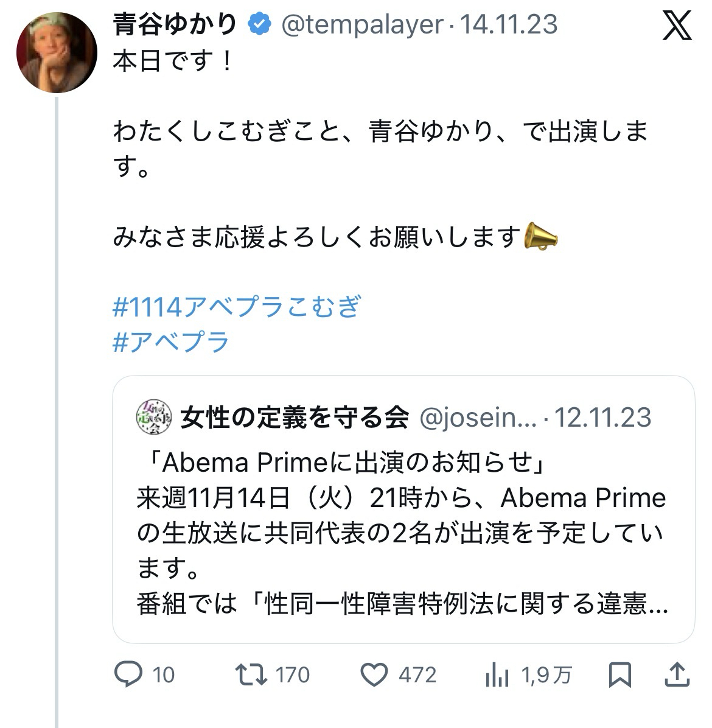This screenshot has width=712, height=728.
Task: Open the standalone #アベプラ hashtag
Action: (171, 342)
